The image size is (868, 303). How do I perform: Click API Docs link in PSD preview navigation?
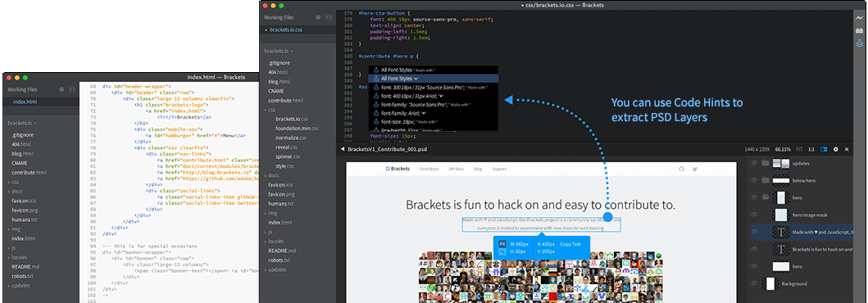457,169
